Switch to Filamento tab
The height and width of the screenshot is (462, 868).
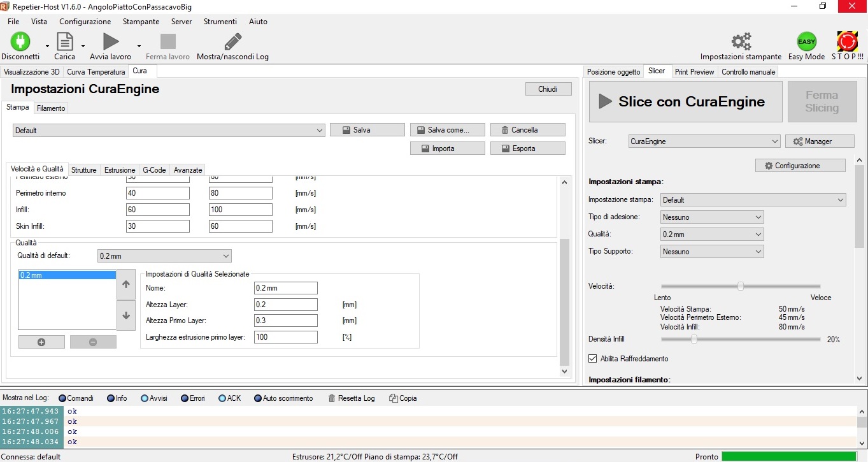(51, 108)
